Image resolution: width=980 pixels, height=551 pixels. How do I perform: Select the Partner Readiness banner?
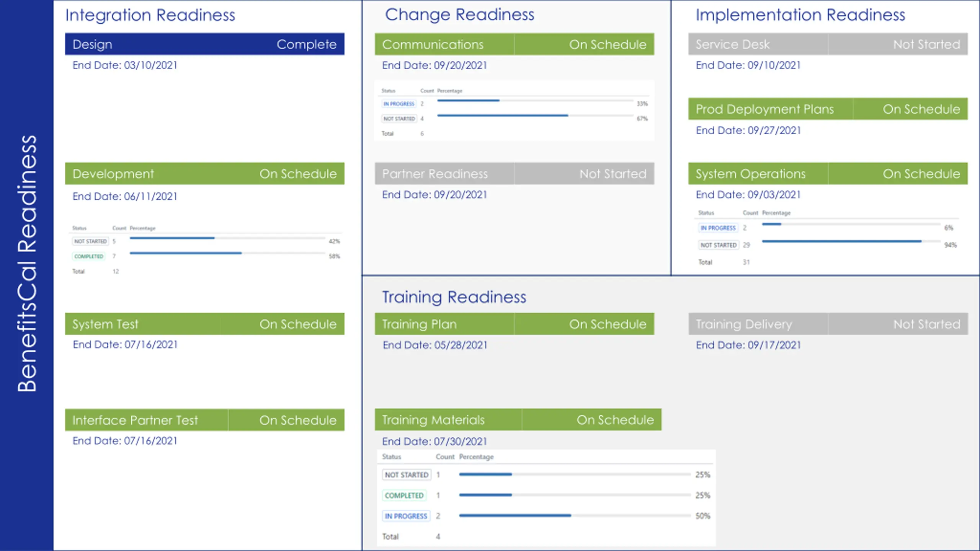pyautogui.click(x=514, y=174)
